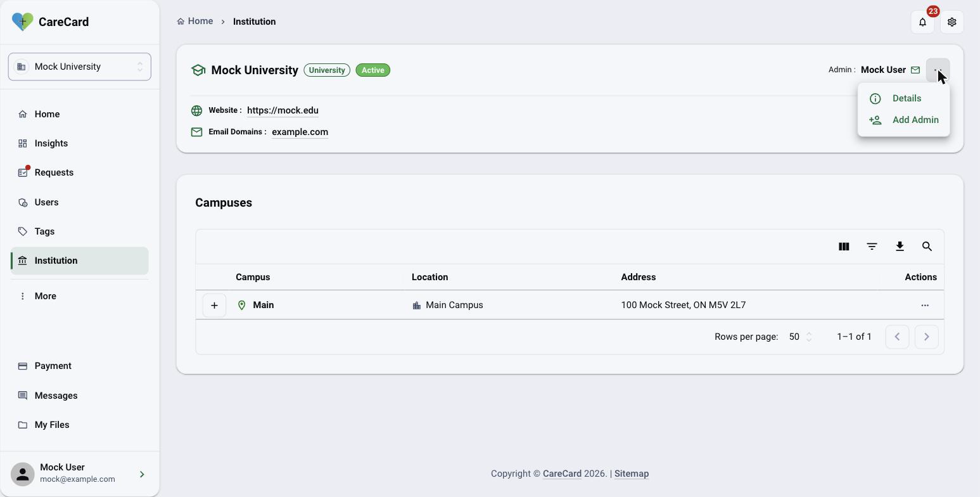Click the home icon in breadcrumb

click(181, 22)
